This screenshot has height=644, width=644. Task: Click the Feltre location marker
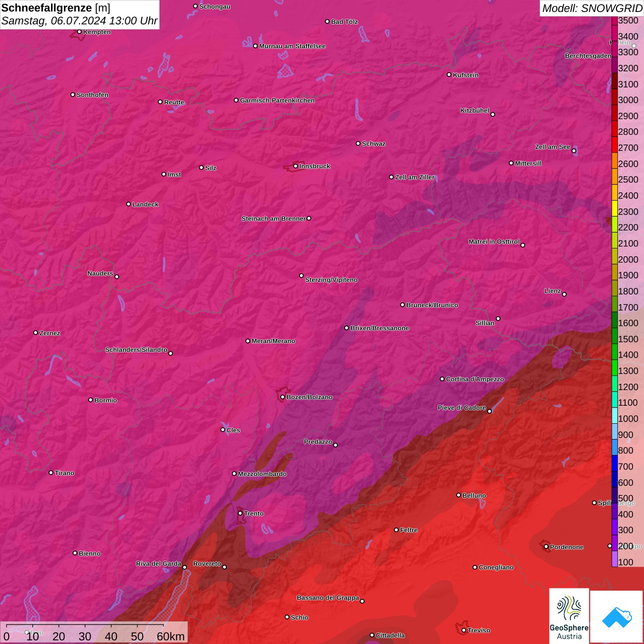[x=396, y=530]
